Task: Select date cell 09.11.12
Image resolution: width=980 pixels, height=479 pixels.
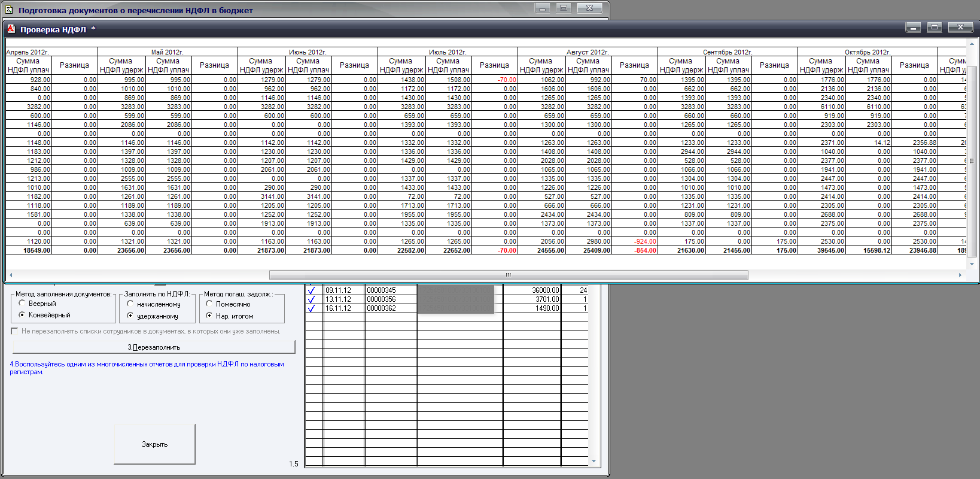Action: (344, 290)
